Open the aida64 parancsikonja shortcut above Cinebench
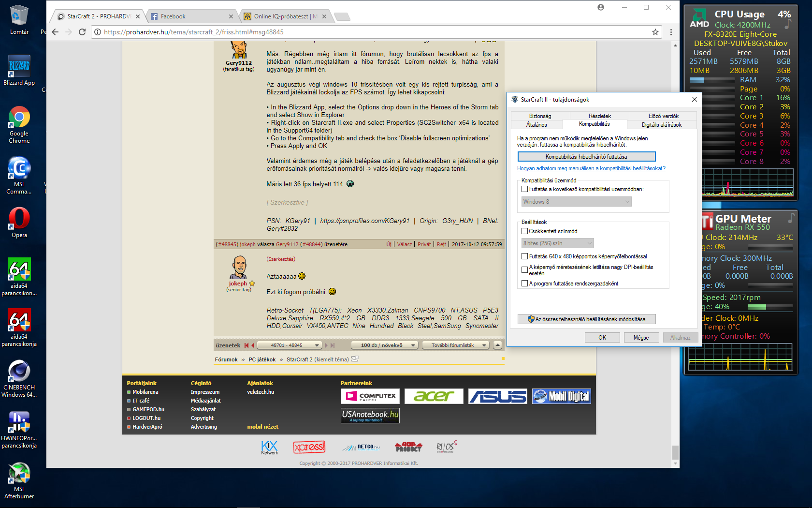Viewport: 812px width, 508px height. (x=19, y=328)
